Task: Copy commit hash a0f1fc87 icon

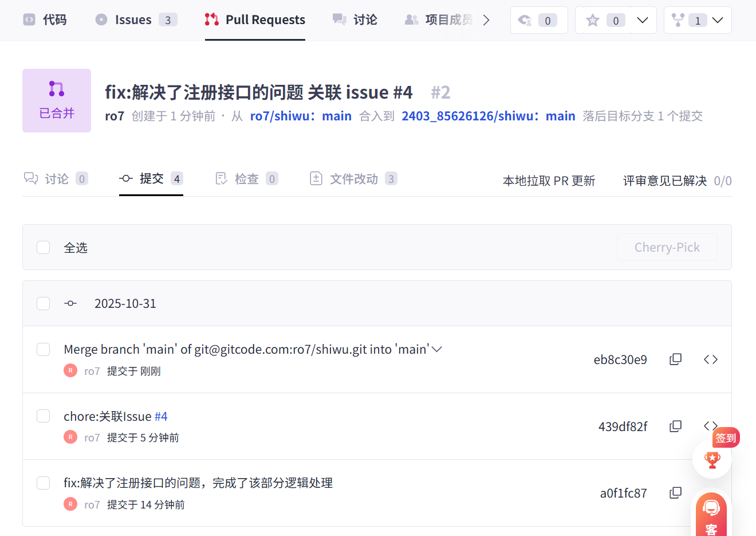Action: click(x=676, y=492)
